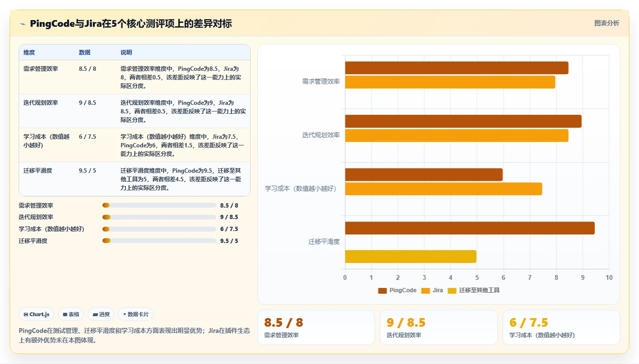Click PingCode bar for 迁移平滑度

[x=470, y=228]
